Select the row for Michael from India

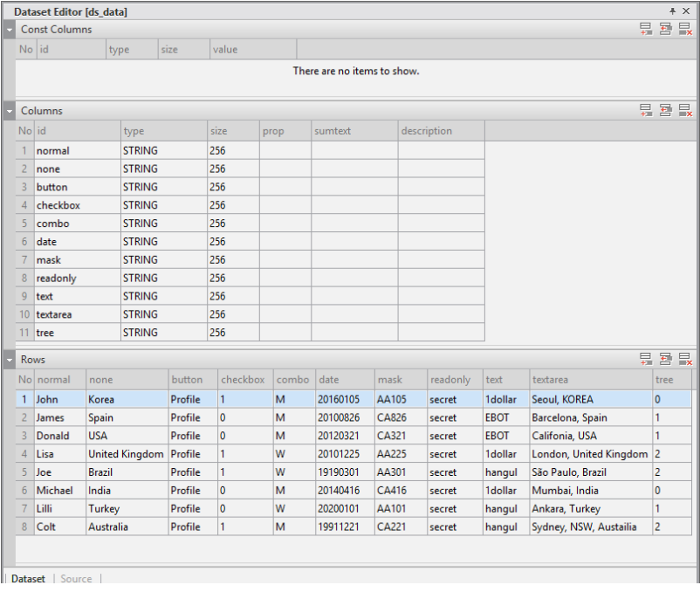(x=54, y=491)
